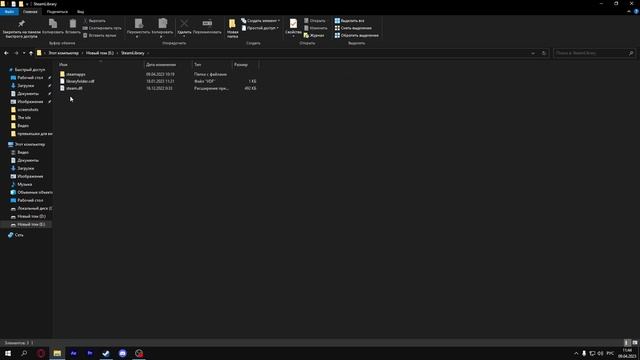This screenshot has width=640, height=360.
Task: Click the Вставить (Paste) ribbon button
Action: pyautogui.click(x=73, y=27)
